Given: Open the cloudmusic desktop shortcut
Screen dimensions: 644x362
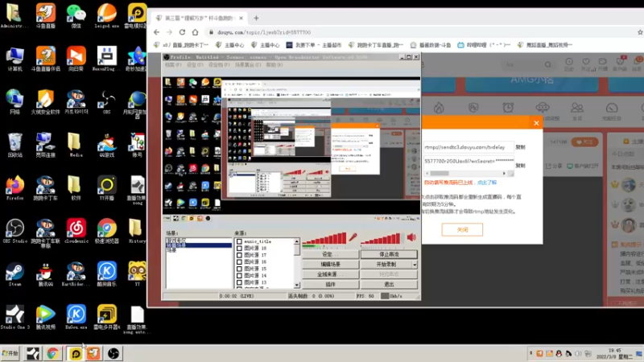Looking at the screenshot, I should [76, 231].
